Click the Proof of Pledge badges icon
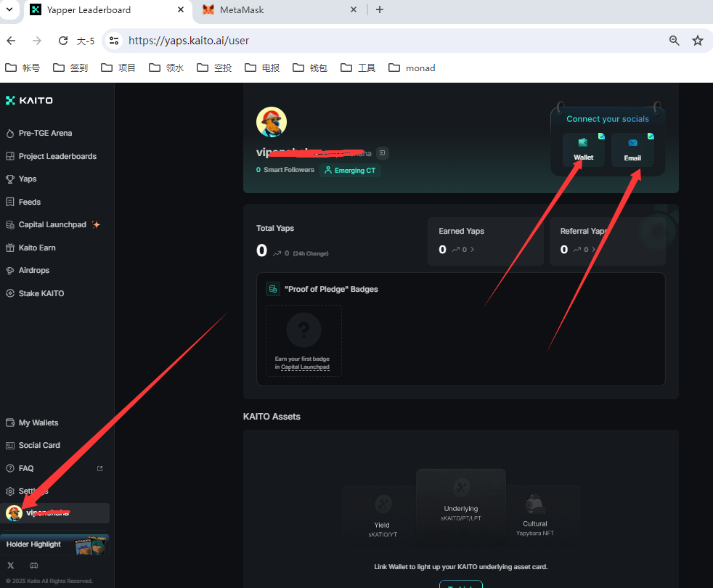 click(273, 289)
